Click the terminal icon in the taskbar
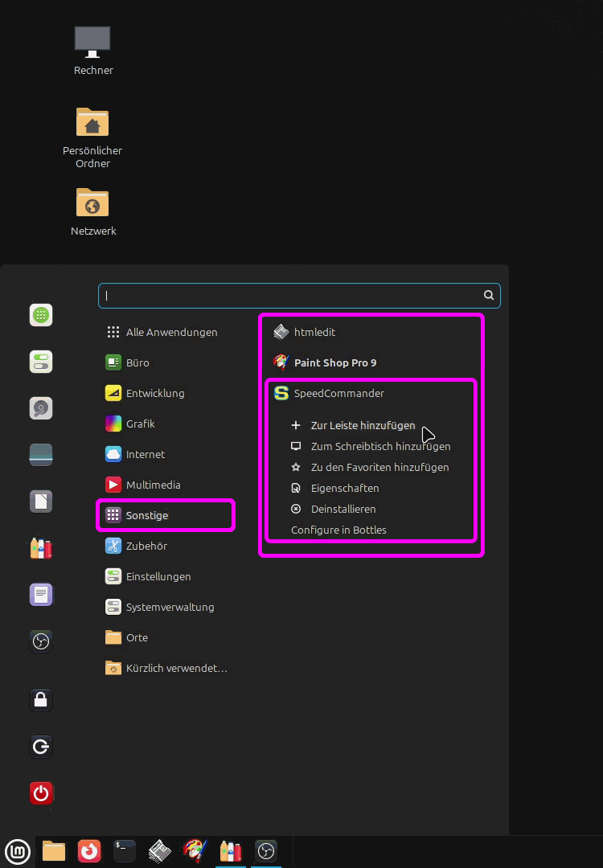 pyautogui.click(x=125, y=850)
